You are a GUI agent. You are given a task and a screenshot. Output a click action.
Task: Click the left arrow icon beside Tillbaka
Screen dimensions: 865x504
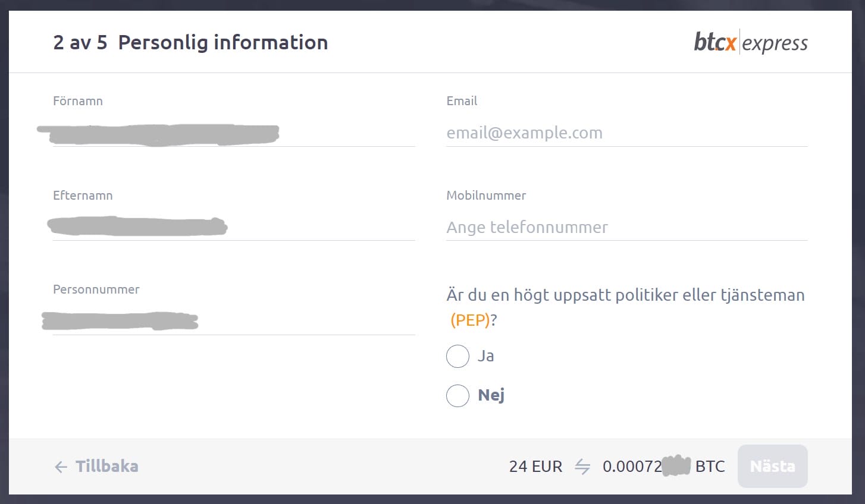(61, 467)
